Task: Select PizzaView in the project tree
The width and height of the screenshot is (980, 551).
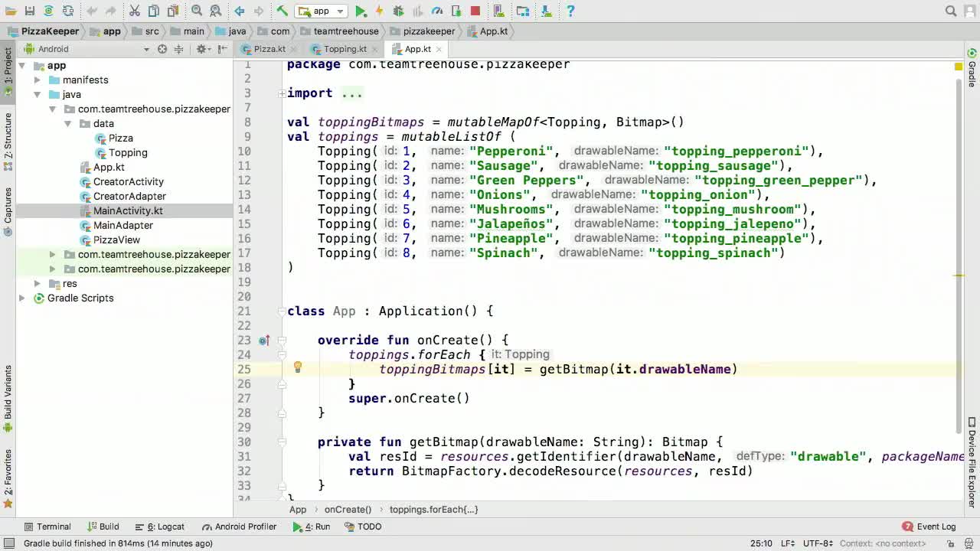Action: point(116,240)
